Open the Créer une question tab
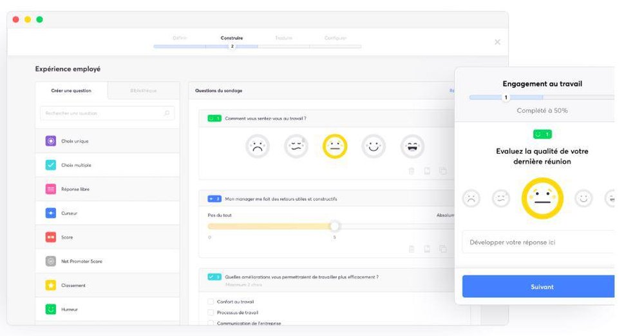Screen dimensions: 644x336 point(71,90)
